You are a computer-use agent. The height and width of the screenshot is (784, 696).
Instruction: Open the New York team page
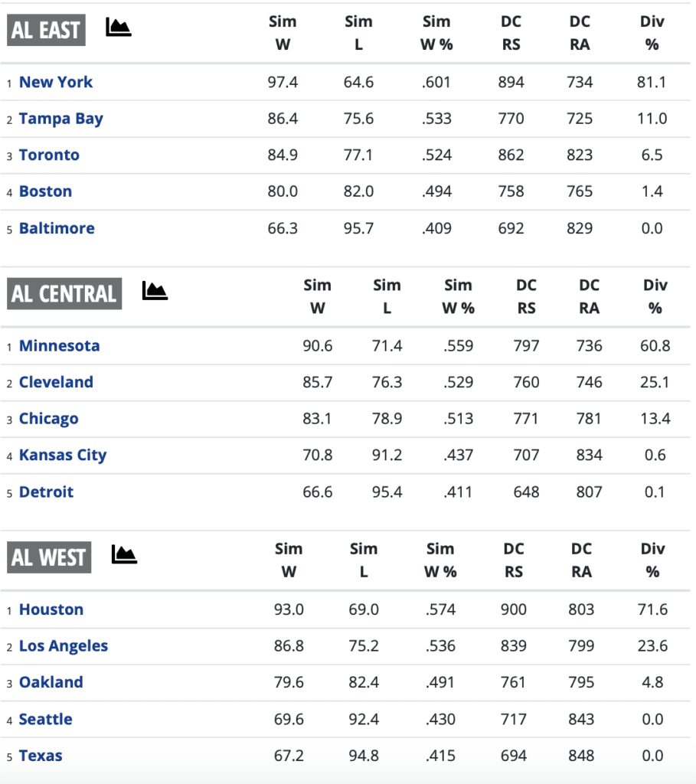point(56,82)
